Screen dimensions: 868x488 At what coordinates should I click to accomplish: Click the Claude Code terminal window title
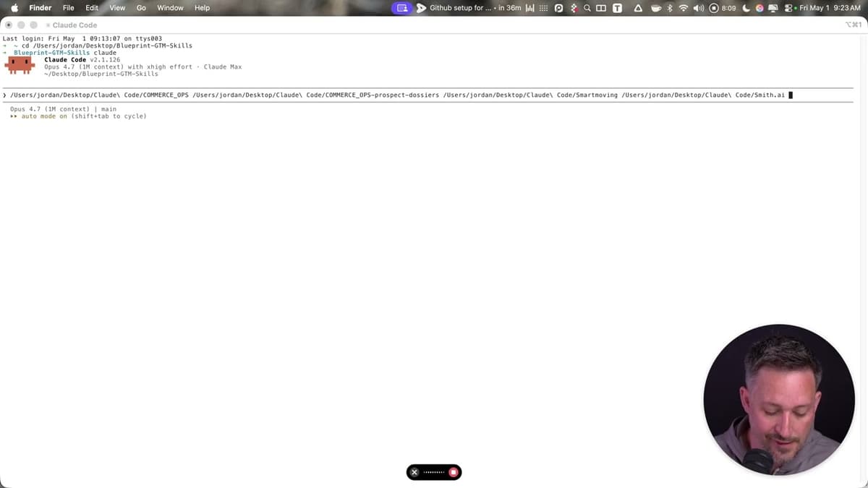(x=75, y=25)
